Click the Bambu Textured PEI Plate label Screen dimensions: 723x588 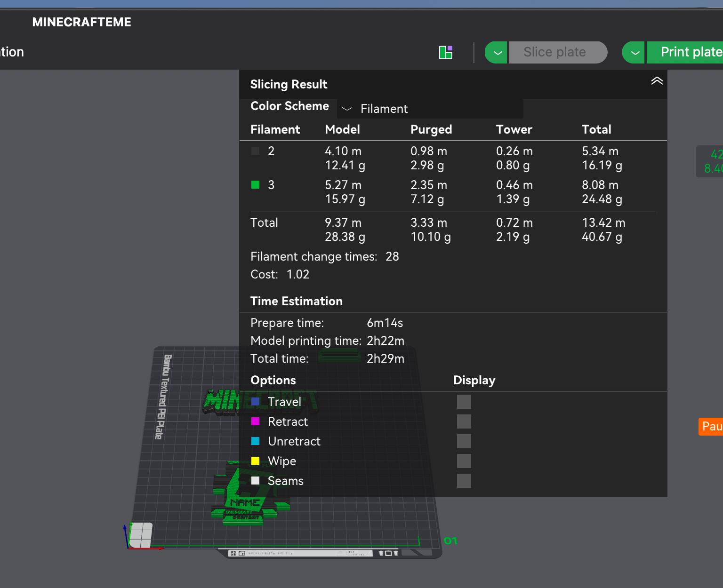[x=162, y=397]
